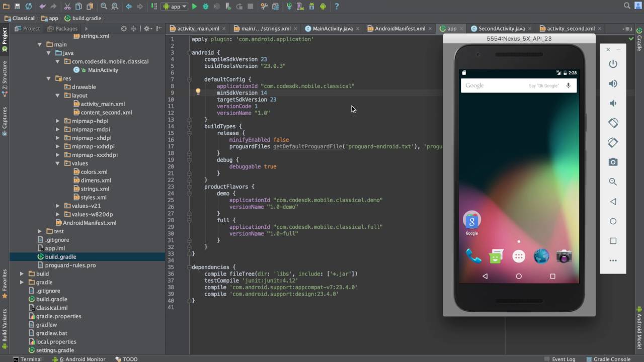Open emulator extended controls three dots
Image resolution: width=644 pixels, height=362 pixels.
(x=613, y=260)
